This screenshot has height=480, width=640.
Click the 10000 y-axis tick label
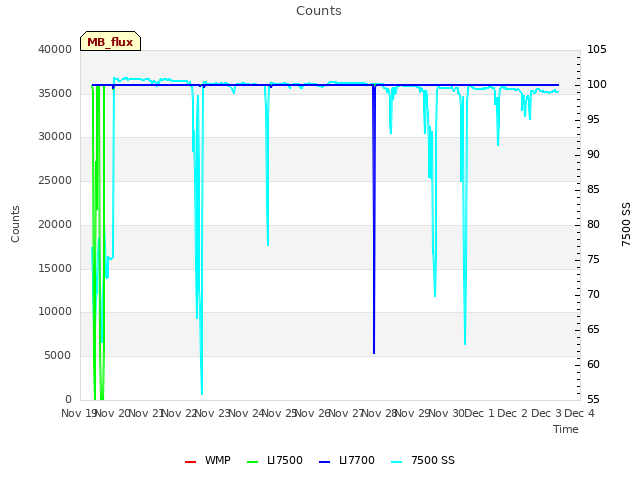55,311
